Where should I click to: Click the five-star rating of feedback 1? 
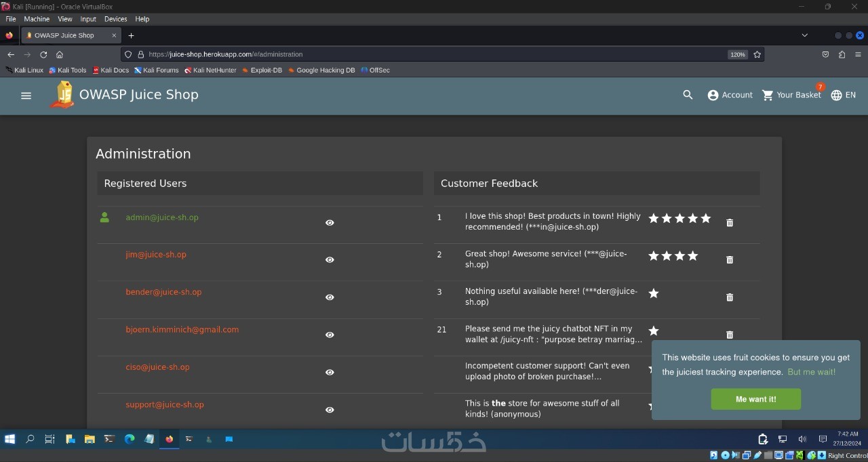(679, 218)
